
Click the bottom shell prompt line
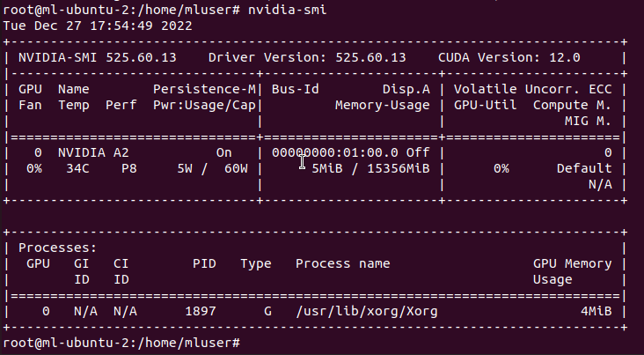pyautogui.click(x=121, y=343)
